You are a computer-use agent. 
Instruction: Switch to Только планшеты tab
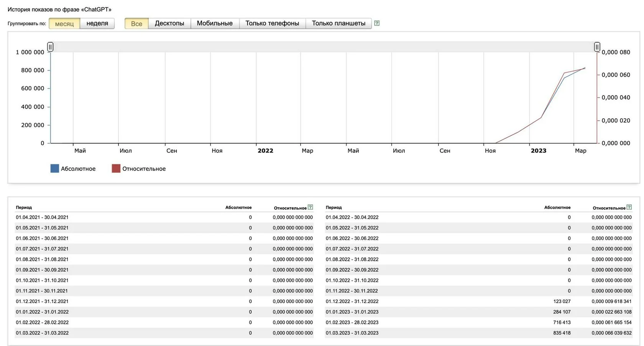pyautogui.click(x=338, y=23)
